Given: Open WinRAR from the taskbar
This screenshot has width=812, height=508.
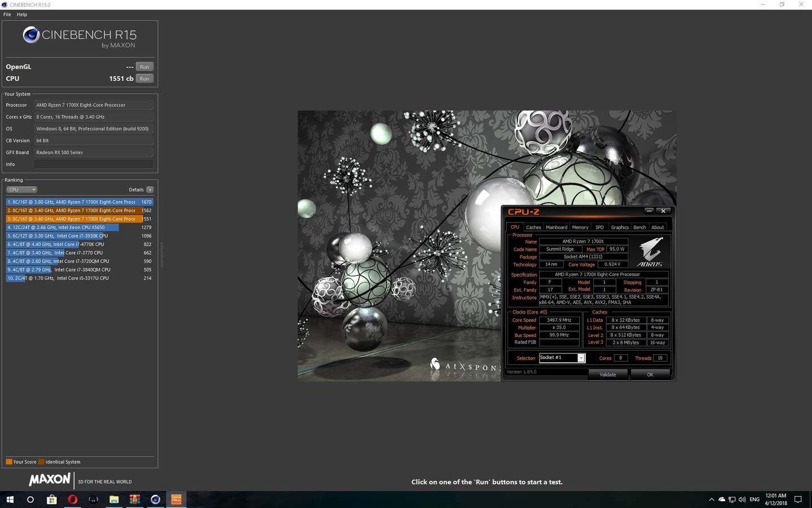Looking at the screenshot, I should click(x=134, y=500).
